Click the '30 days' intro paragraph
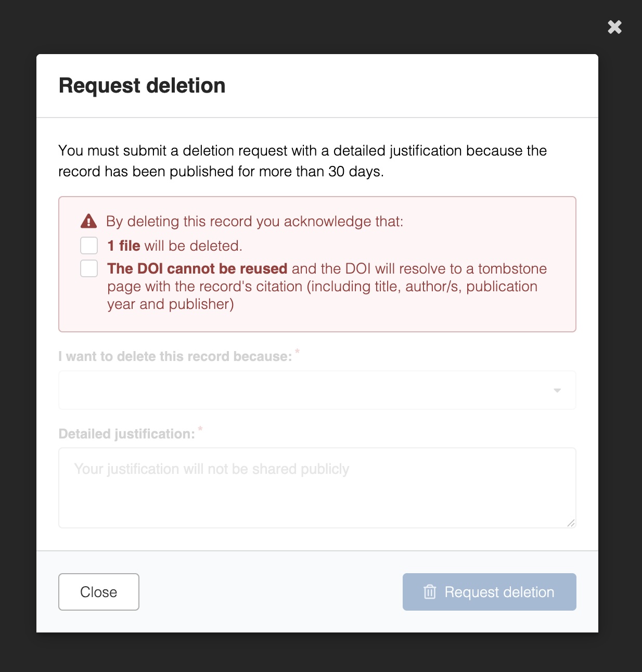Viewport: 642px width, 672px height. (x=302, y=161)
